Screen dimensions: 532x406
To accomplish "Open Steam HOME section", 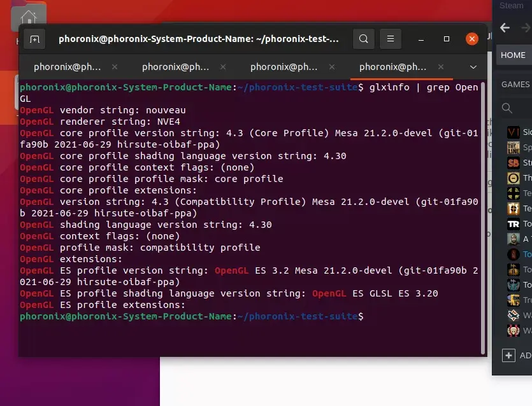I will [x=513, y=55].
